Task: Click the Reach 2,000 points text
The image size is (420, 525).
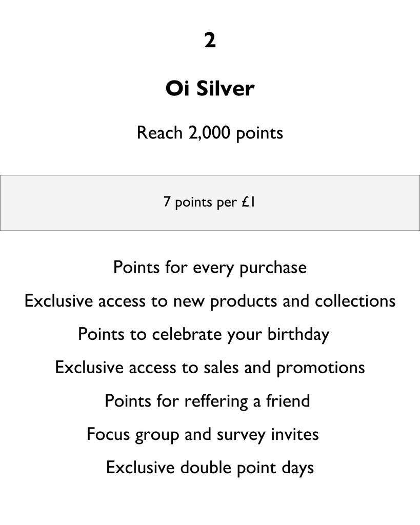Action: (x=210, y=133)
